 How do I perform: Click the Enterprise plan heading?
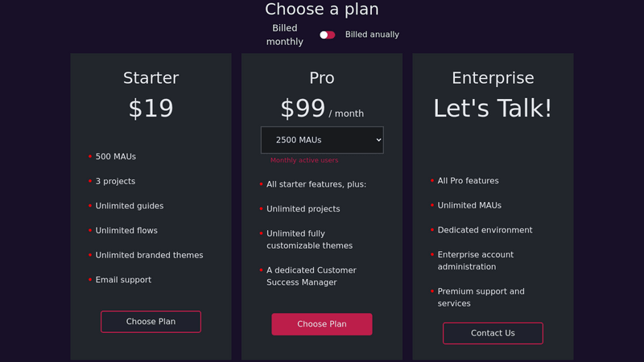(x=493, y=77)
